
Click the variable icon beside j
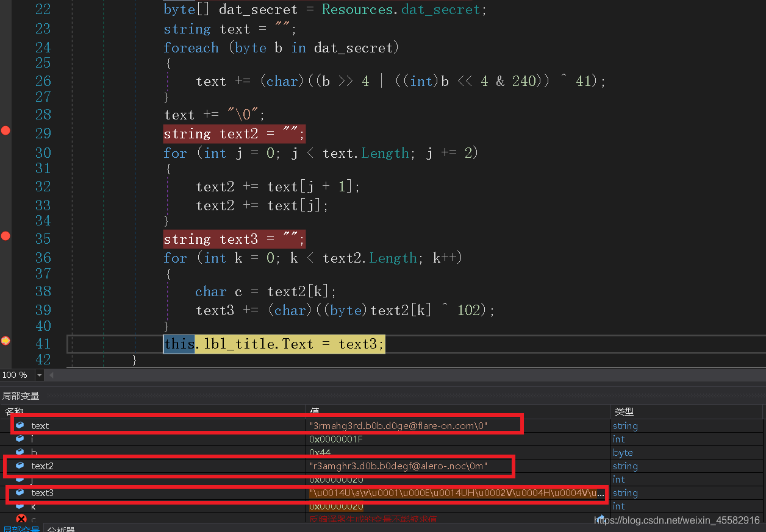[x=20, y=479]
